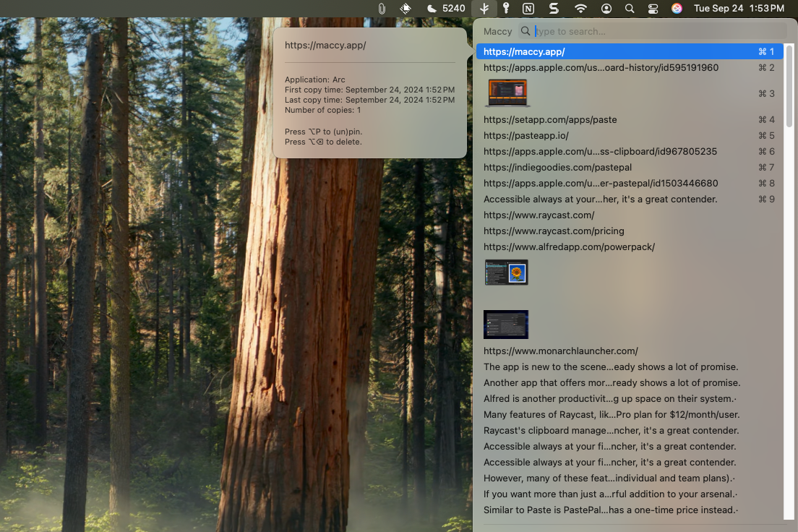Click the date and time Tue Sep 24
798x532 pixels.
click(739, 8)
